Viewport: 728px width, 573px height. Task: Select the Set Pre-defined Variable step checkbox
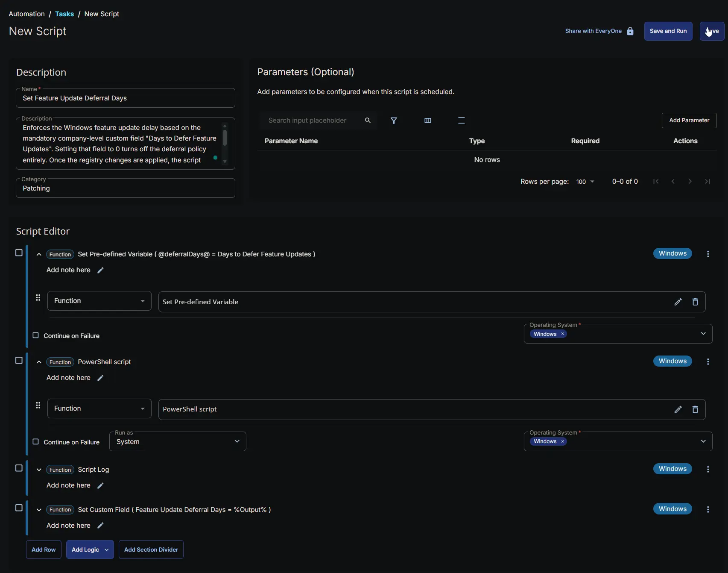(x=19, y=253)
